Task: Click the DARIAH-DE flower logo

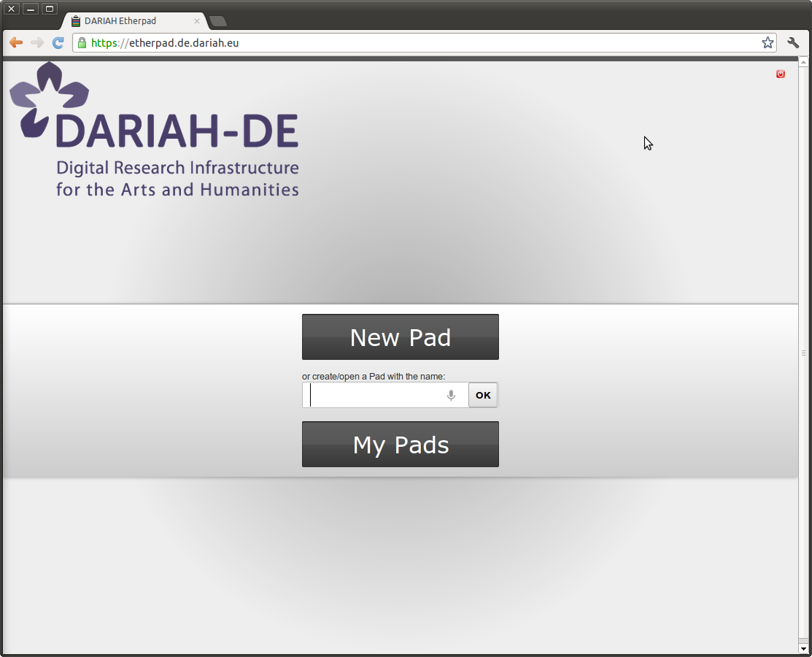Action: click(48, 99)
